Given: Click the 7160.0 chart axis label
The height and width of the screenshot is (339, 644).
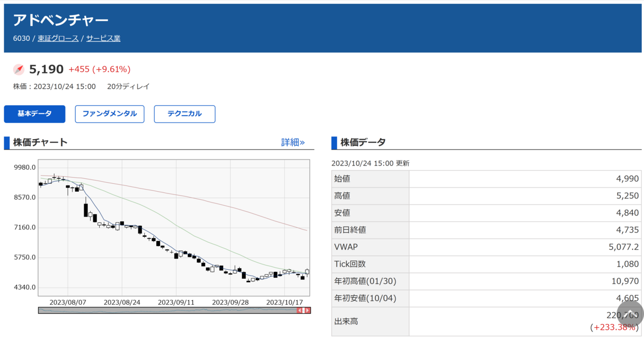Looking at the screenshot, I should click(x=25, y=227).
